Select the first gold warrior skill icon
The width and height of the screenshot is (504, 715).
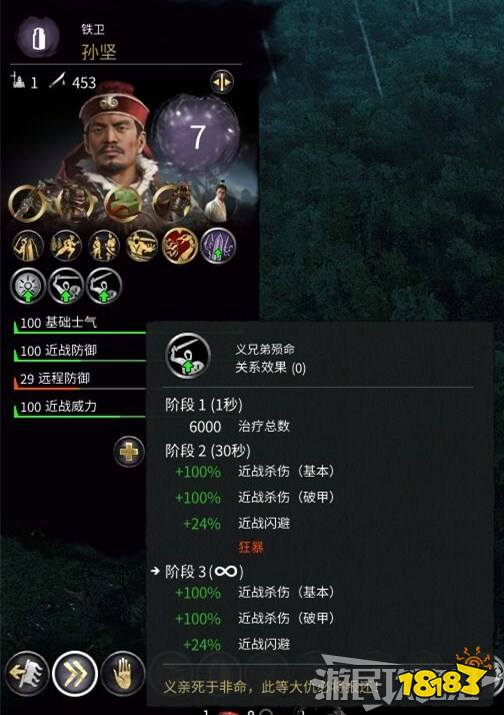28,246
